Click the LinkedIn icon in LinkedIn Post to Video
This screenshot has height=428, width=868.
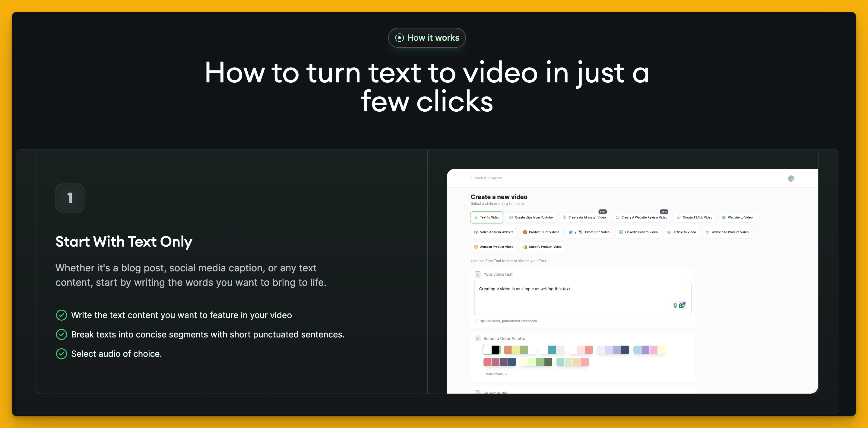621,232
